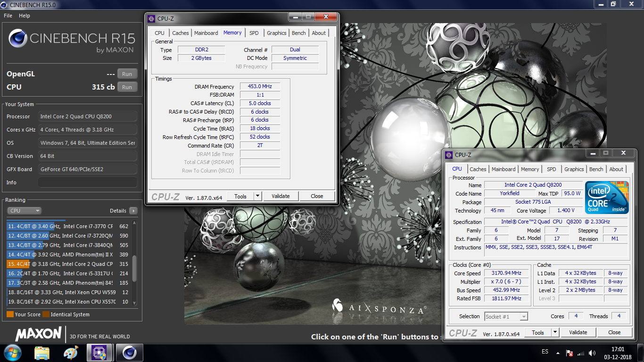644x362 pixels.
Task: Open About tab in lower CPU-Z window
Action: [616, 169]
